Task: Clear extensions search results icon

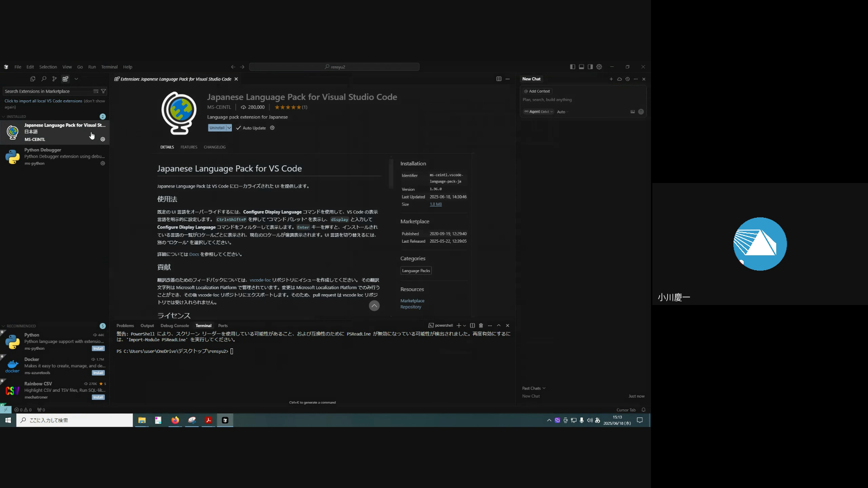Action: (96, 91)
